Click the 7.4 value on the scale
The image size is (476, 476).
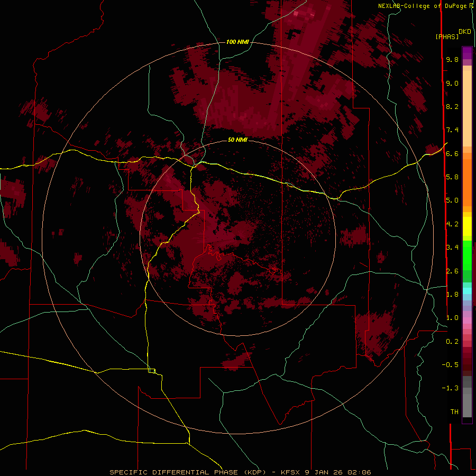[x=452, y=130]
